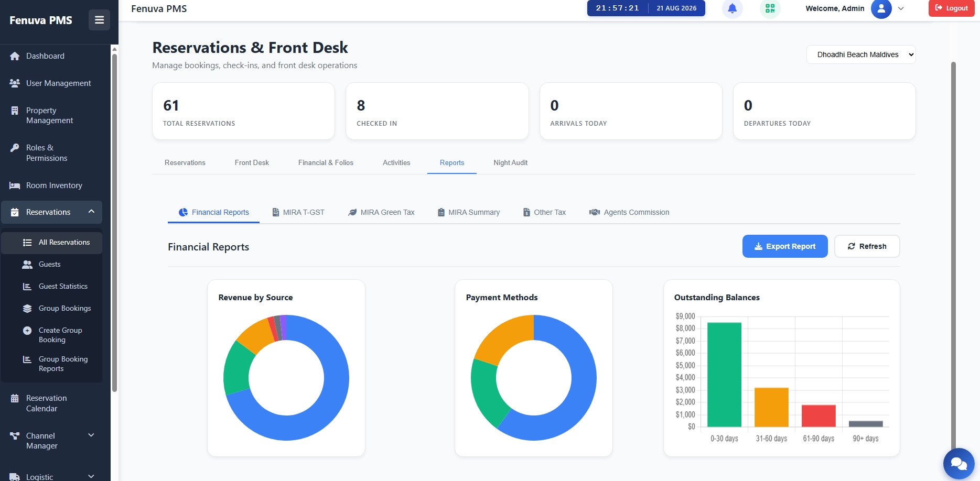Open the green QR code icon

pos(770,8)
